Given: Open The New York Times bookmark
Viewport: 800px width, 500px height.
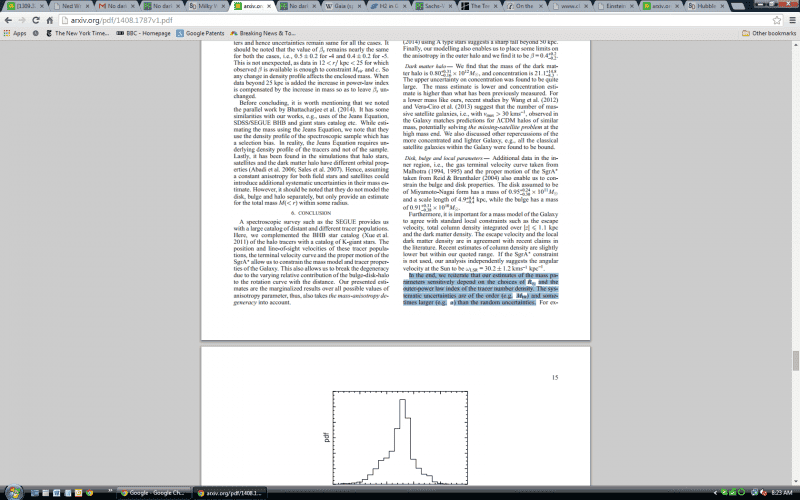Looking at the screenshot, I should click(x=77, y=33).
